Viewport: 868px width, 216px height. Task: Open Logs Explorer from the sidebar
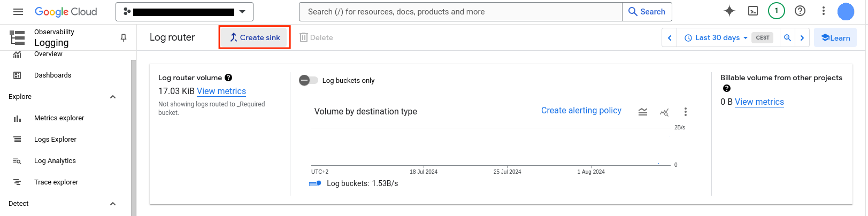[x=55, y=140]
